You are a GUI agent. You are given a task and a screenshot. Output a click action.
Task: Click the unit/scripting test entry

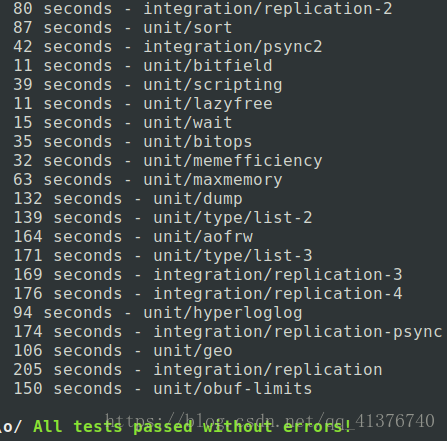148,85
